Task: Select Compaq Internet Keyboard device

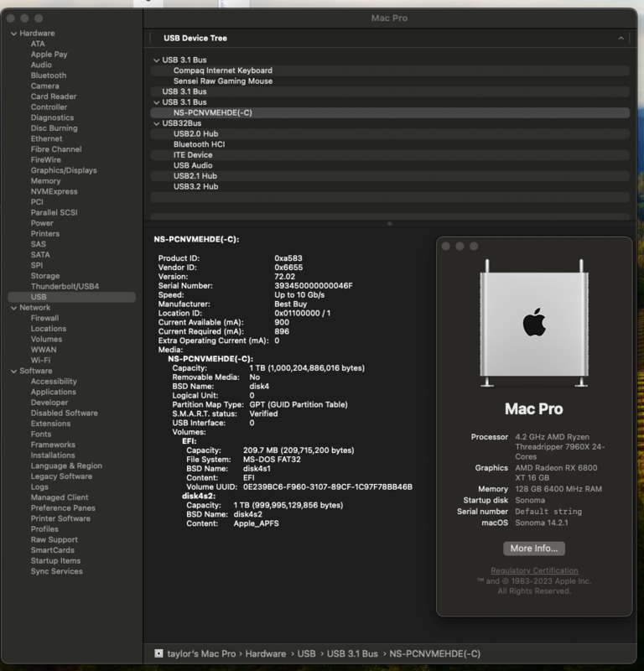Action: [222, 70]
